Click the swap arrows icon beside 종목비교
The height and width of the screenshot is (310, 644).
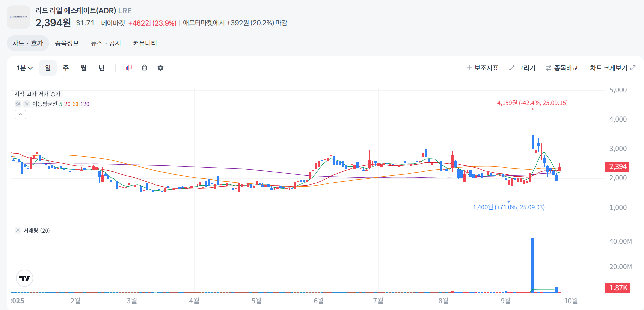(x=548, y=68)
